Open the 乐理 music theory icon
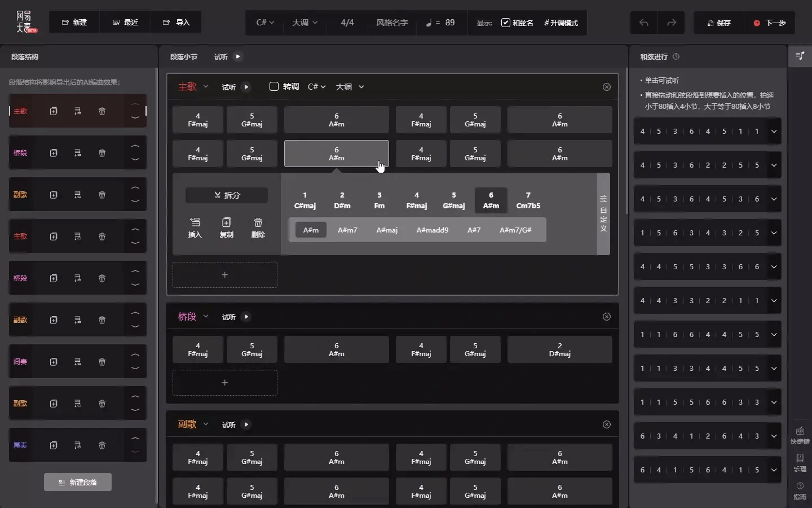This screenshot has height=508, width=812. tap(800, 462)
